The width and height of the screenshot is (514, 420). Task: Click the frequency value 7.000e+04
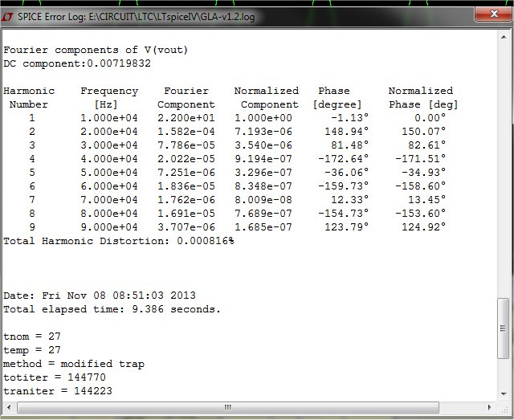click(x=109, y=200)
